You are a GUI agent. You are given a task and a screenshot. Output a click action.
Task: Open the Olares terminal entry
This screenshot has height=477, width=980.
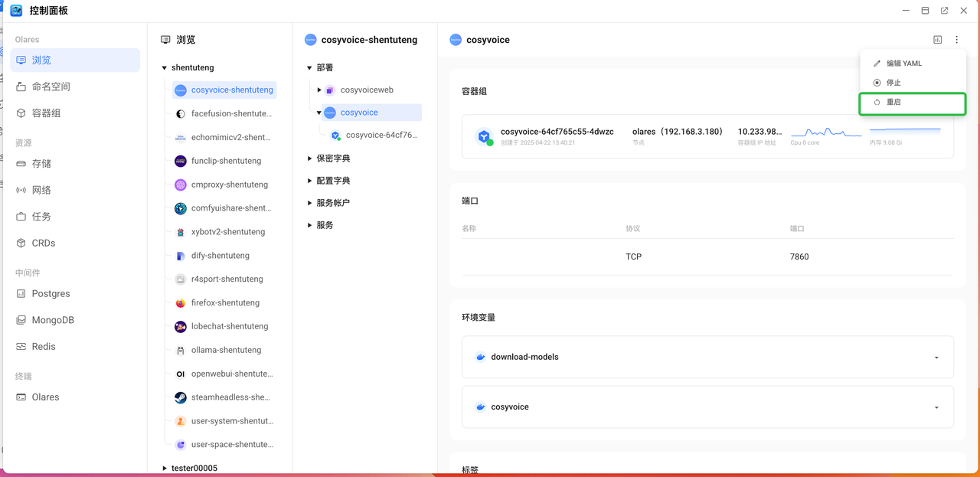(45, 397)
